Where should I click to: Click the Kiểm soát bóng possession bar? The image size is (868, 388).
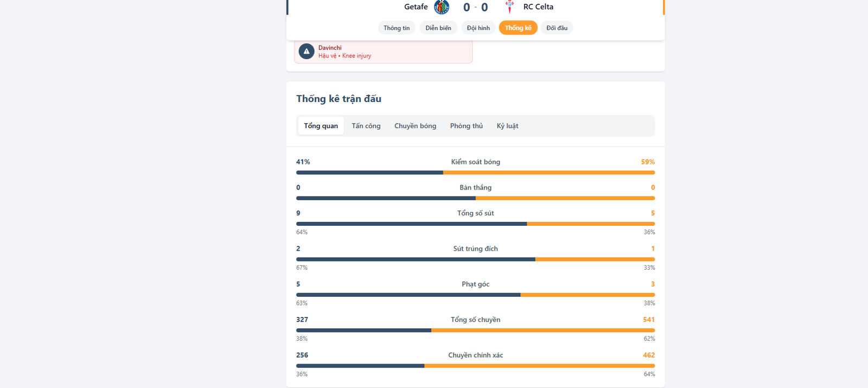click(x=475, y=173)
